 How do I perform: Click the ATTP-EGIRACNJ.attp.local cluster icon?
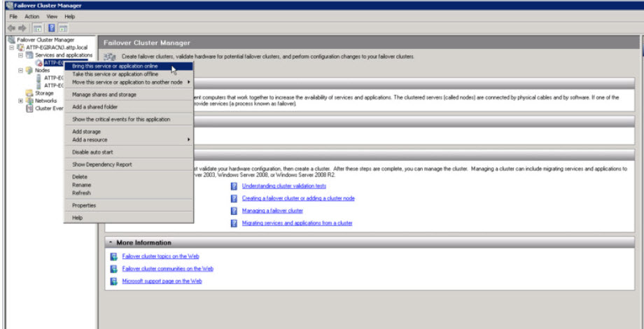click(x=20, y=47)
